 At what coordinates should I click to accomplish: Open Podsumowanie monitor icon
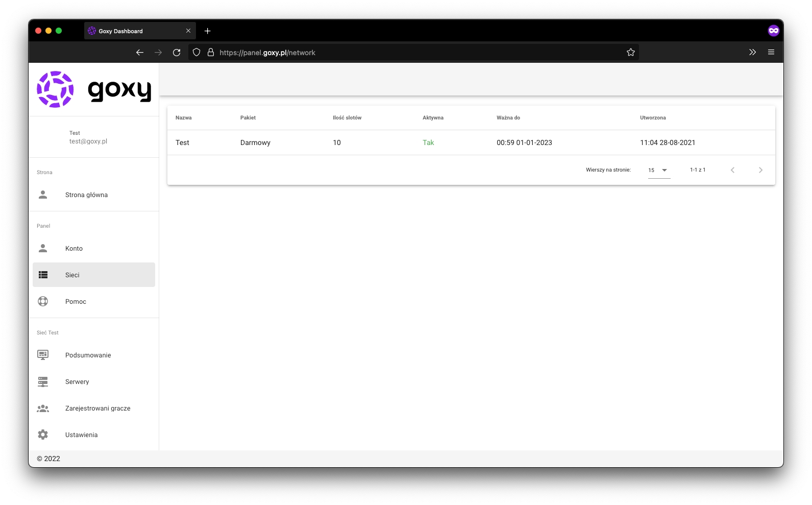click(43, 355)
